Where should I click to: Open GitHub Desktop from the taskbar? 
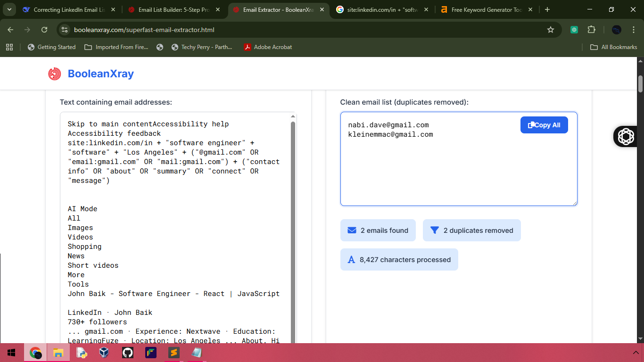[x=128, y=353]
